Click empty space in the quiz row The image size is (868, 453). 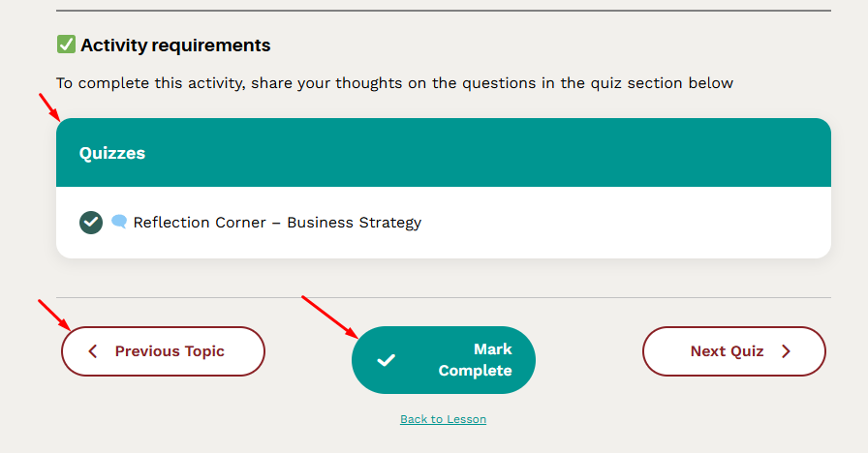click(630, 223)
